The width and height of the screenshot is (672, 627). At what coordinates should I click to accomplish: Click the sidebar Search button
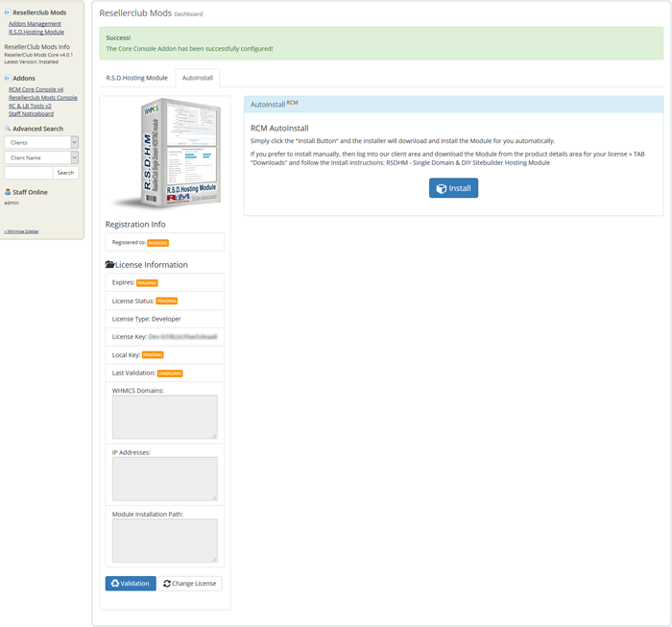point(65,173)
